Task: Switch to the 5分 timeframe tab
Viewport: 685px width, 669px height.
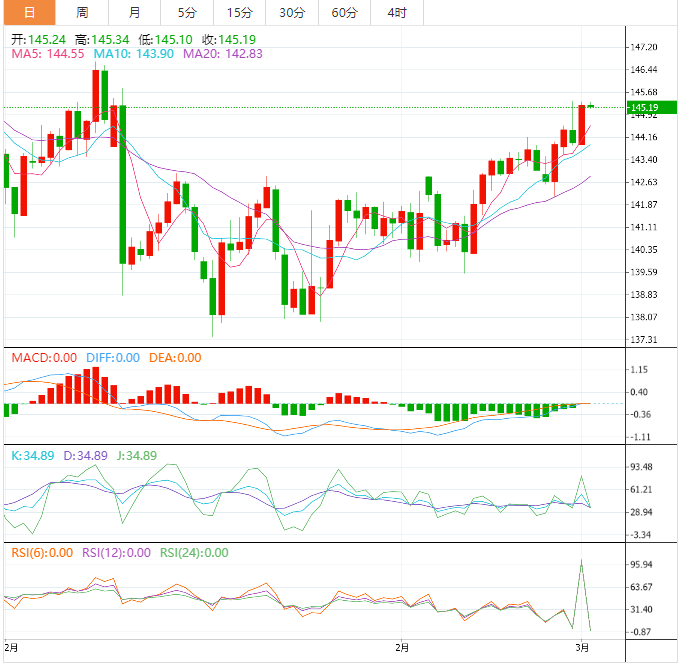Action: 187,13
